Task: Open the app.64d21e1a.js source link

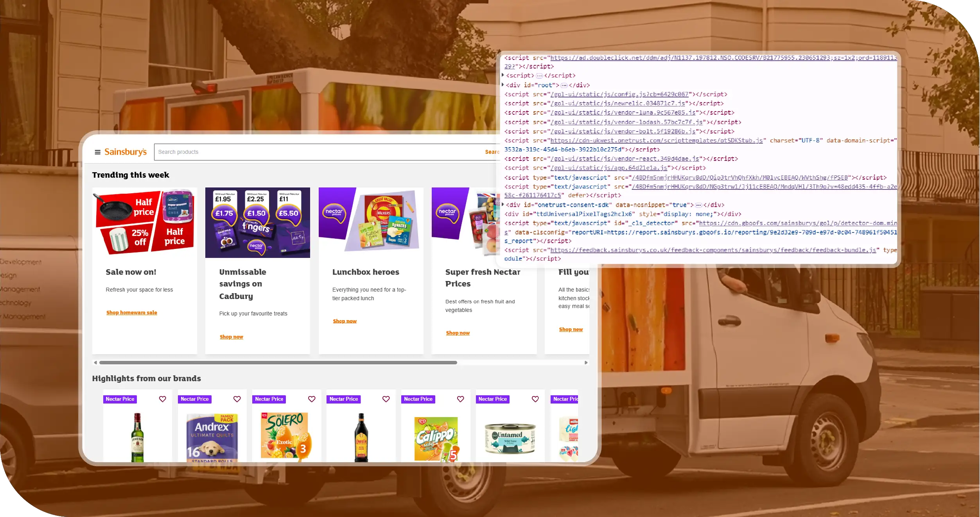Action: 609,168
